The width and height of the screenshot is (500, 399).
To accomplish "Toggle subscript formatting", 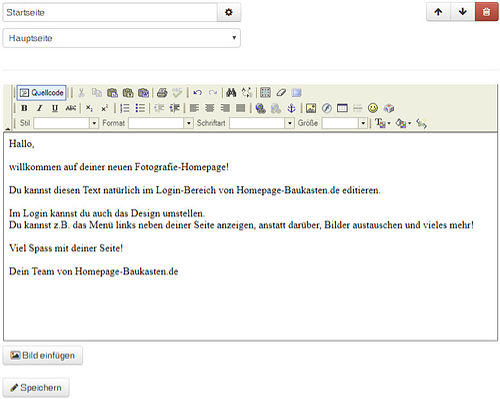I will point(89,108).
